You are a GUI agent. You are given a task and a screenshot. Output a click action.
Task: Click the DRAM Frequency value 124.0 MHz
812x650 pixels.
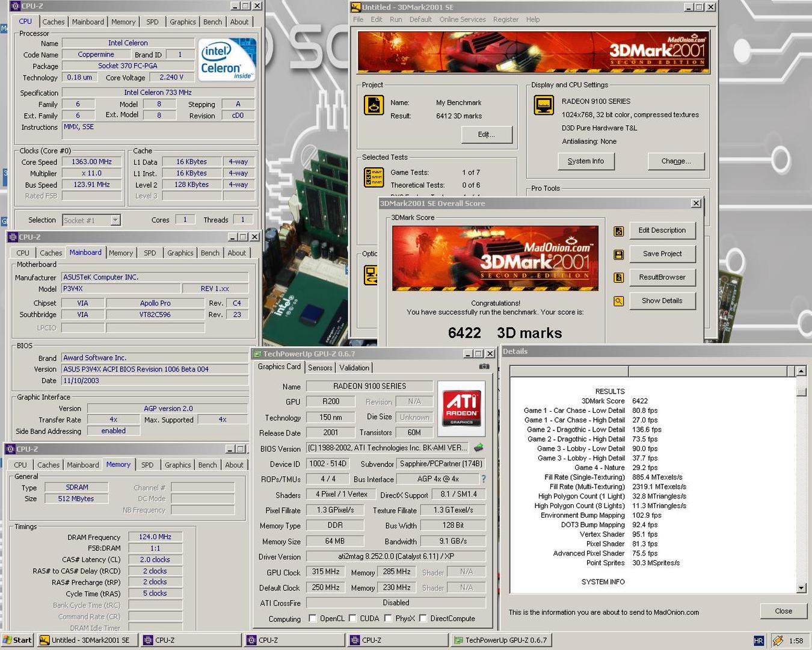pos(155,537)
